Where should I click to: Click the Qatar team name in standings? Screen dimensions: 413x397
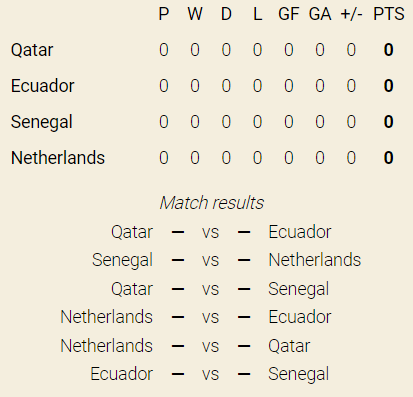click(x=32, y=50)
